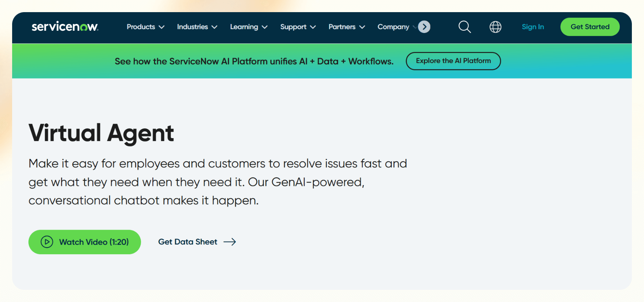
Task: Click the play icon in Watch Video
Action: 47,242
